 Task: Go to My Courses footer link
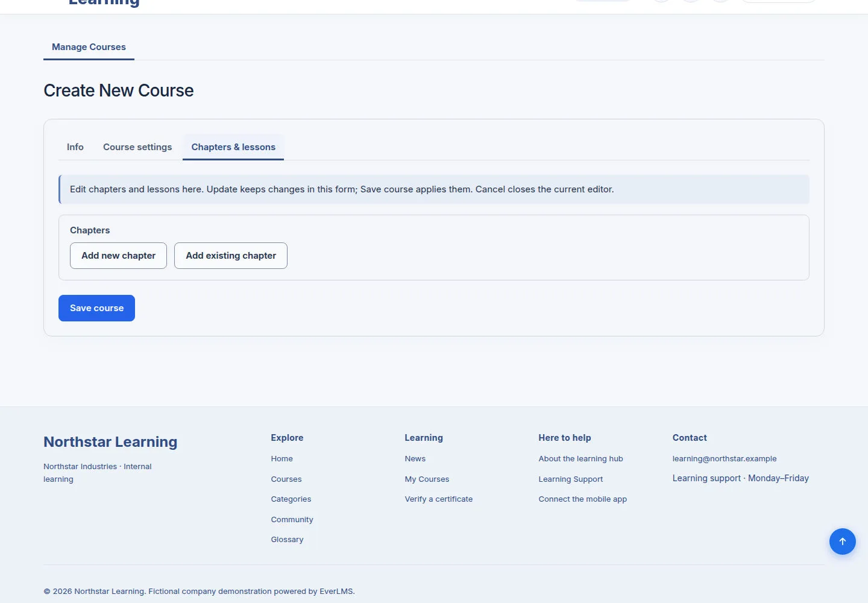pos(427,479)
